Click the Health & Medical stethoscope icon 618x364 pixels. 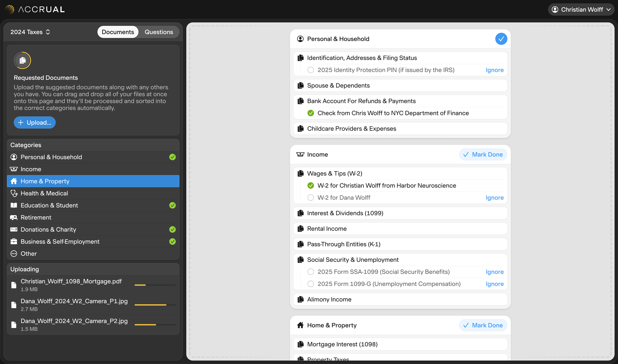[14, 193]
